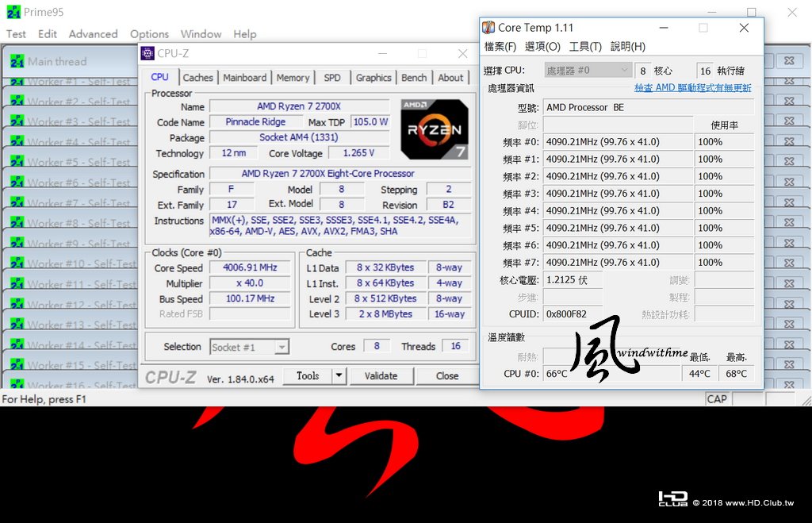Screen dimensions: 812x523
Task: Click the Main thread window icon
Action: (17, 61)
